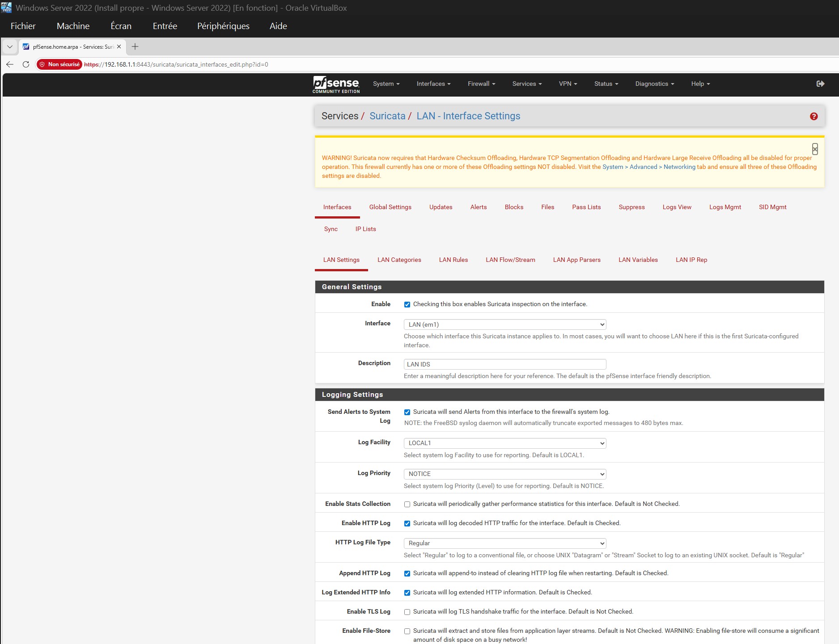The image size is (839, 644).
Task: Follow the Suricata breadcrumb link
Action: [x=387, y=116]
